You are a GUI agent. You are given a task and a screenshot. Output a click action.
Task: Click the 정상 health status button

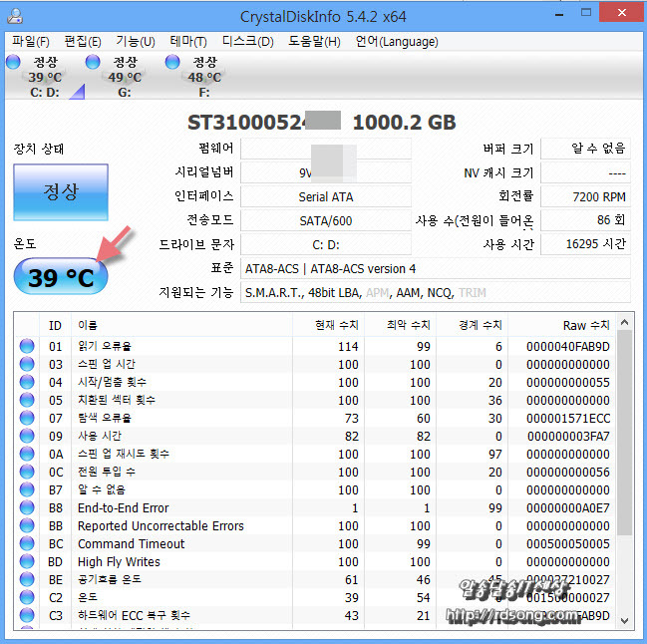60,192
